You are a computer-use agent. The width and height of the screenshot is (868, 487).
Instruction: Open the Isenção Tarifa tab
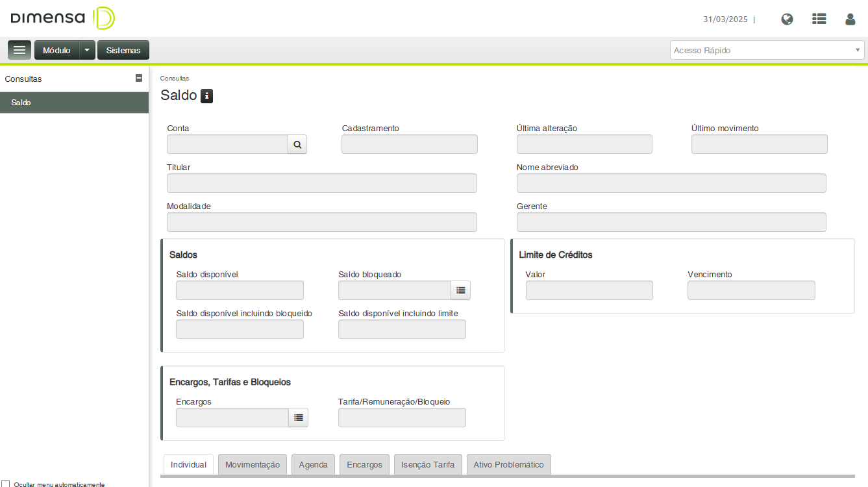428,465
